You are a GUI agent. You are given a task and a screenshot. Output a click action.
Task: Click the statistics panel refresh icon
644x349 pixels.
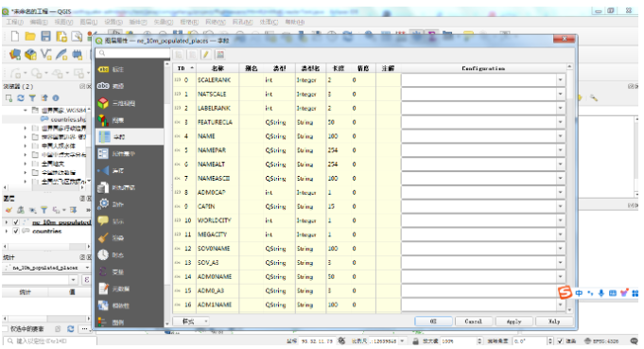point(71,329)
